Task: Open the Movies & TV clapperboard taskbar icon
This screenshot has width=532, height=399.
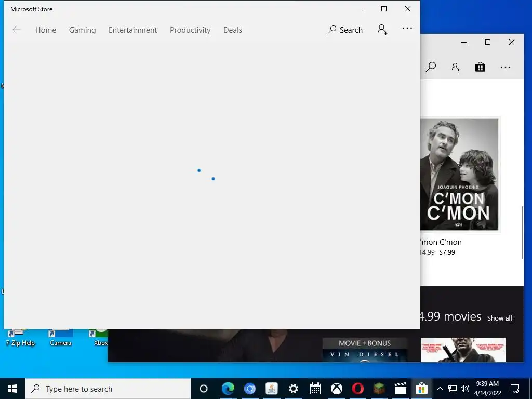Action: (401, 389)
